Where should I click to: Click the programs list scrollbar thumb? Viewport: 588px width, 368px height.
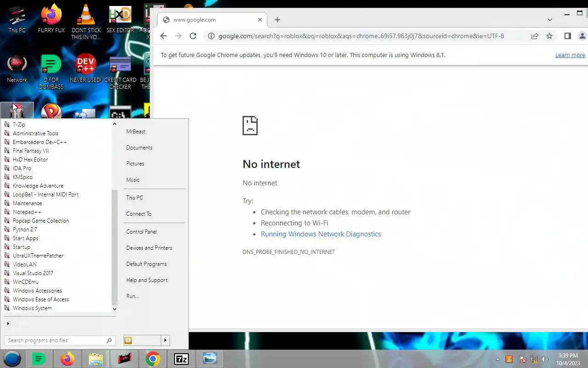pyautogui.click(x=115, y=247)
